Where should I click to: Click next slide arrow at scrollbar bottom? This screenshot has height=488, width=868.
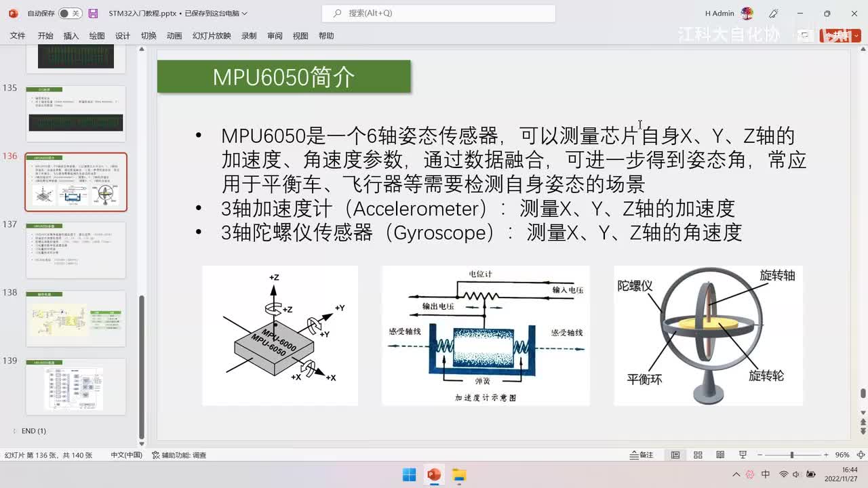point(863,432)
